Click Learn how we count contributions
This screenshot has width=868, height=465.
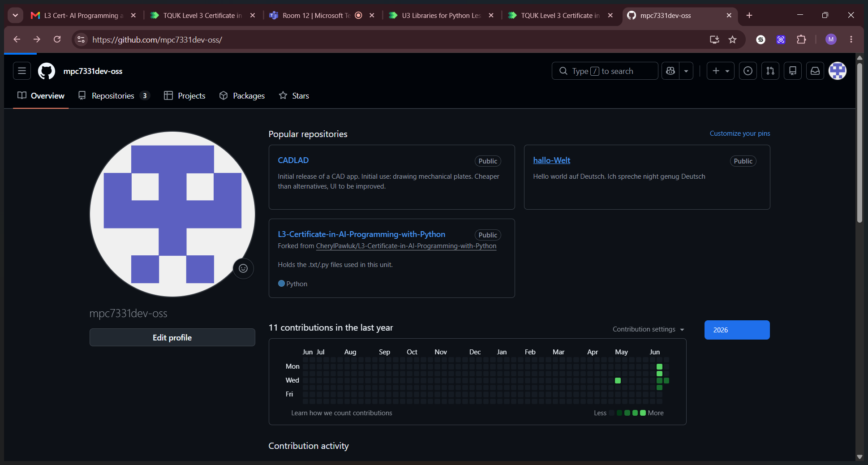[x=342, y=413]
